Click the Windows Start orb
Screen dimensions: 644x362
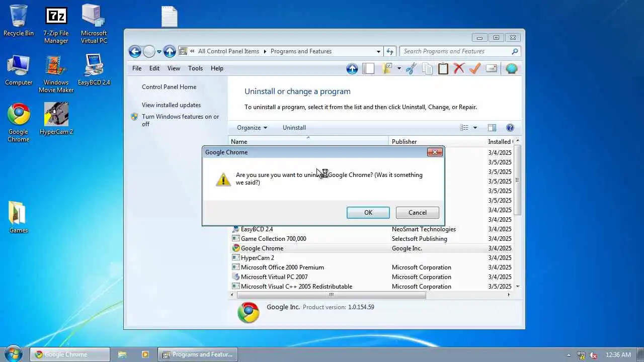pyautogui.click(x=14, y=354)
